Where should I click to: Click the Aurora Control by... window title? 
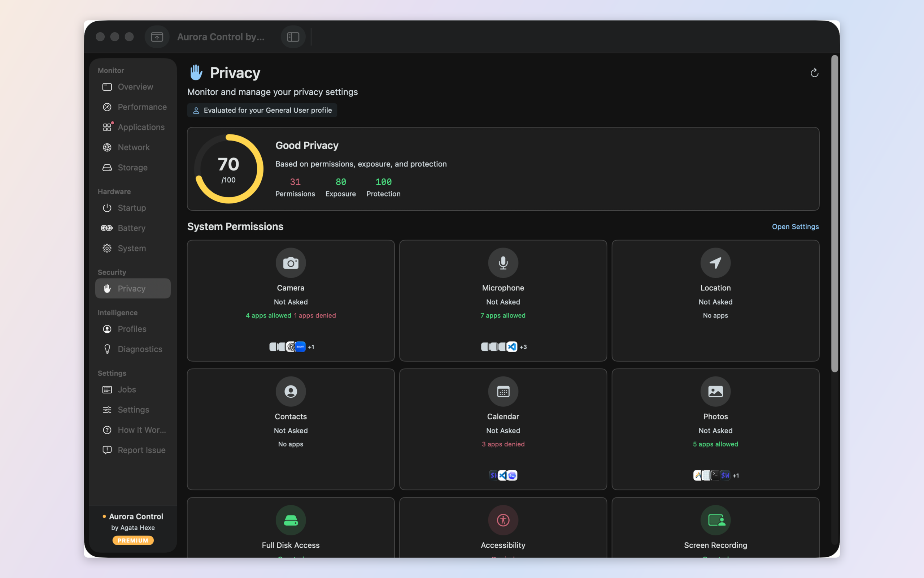pyautogui.click(x=221, y=37)
